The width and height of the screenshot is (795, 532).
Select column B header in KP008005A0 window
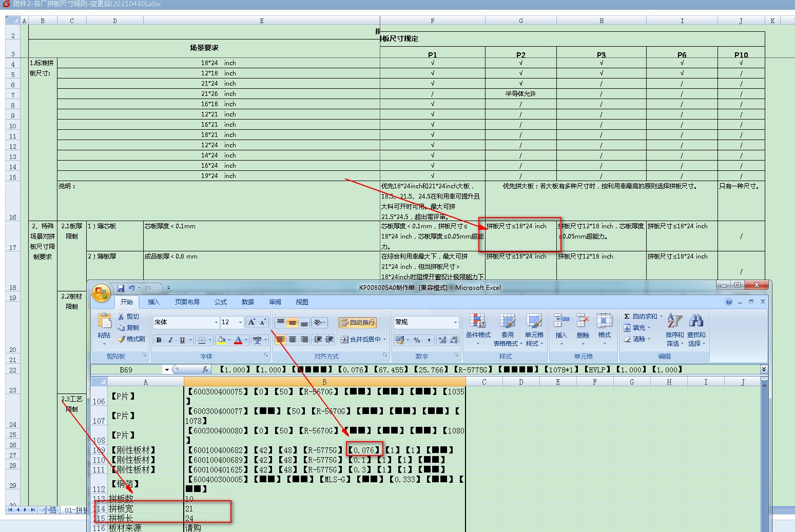coord(324,382)
